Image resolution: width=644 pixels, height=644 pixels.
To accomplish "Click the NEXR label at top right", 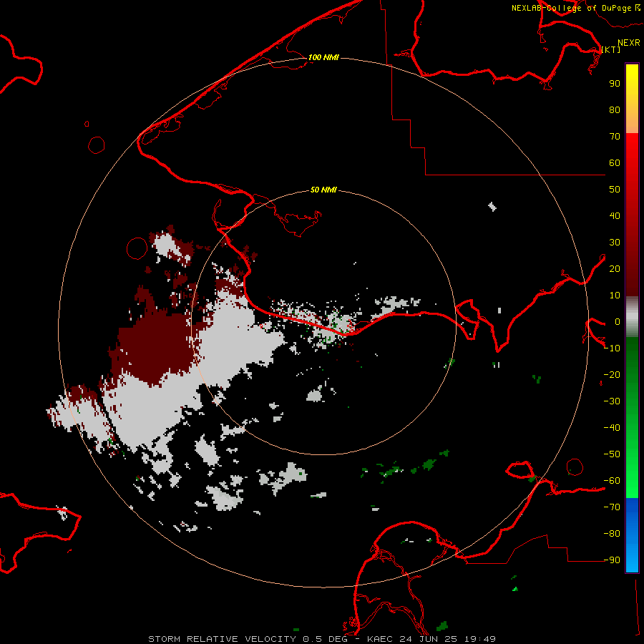I will click(629, 43).
